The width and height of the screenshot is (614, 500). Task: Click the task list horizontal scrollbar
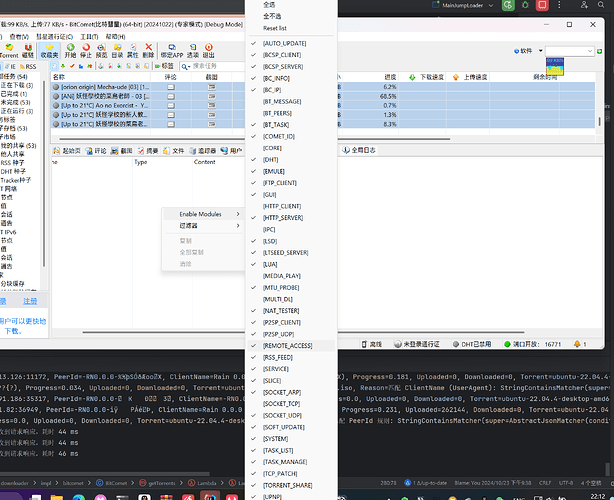click(x=255, y=139)
